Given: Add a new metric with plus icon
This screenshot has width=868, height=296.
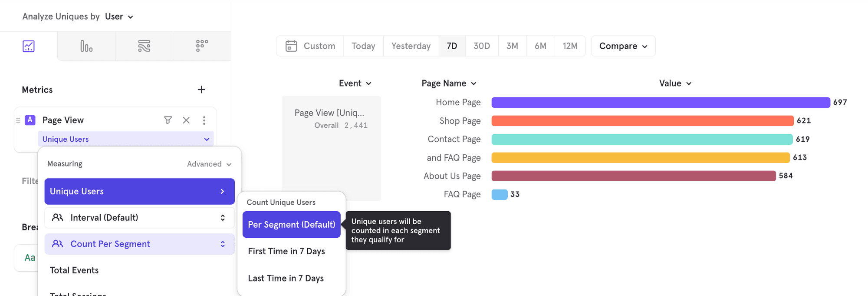Looking at the screenshot, I should click(201, 90).
